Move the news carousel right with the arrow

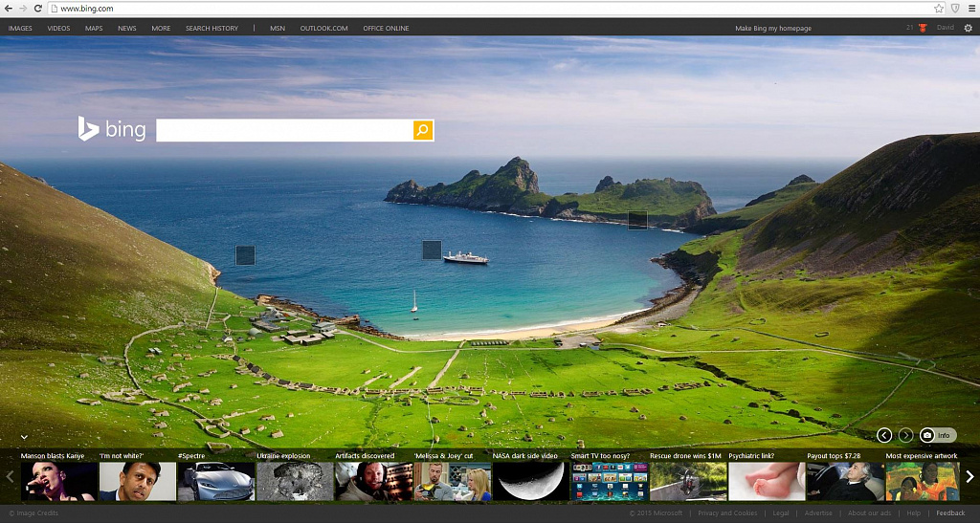pyautogui.click(x=970, y=477)
